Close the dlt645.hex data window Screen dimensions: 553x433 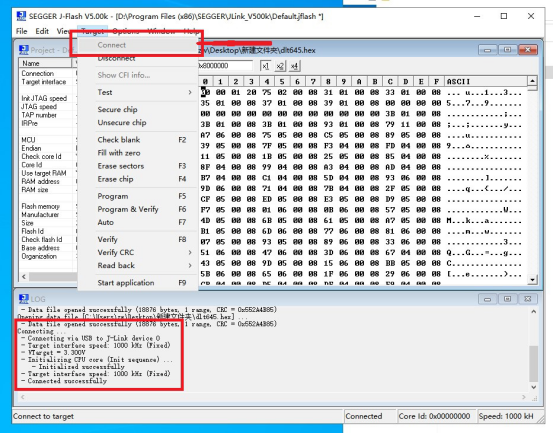click(528, 50)
